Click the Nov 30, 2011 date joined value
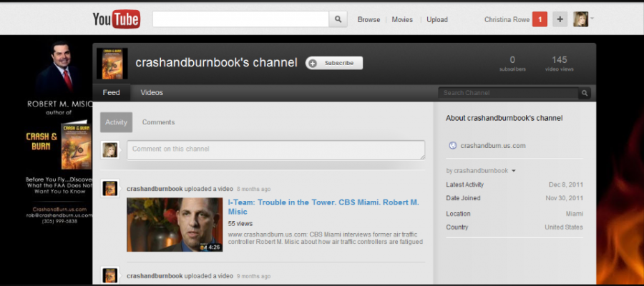644x286 pixels. click(x=565, y=198)
